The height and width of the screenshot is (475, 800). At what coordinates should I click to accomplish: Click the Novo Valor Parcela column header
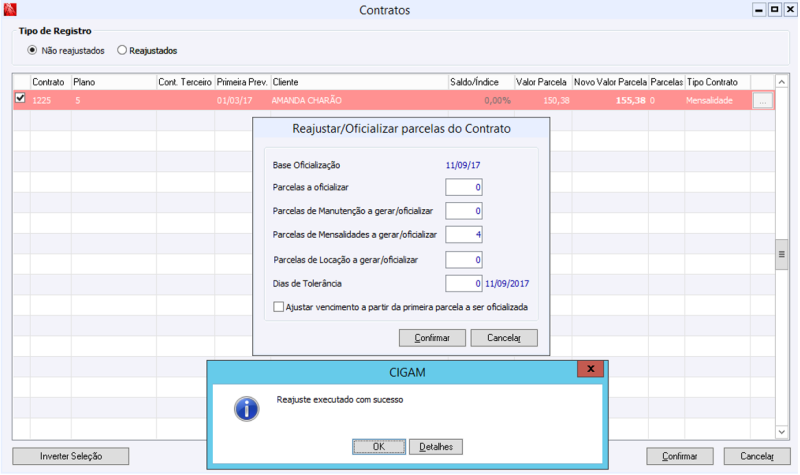(x=610, y=82)
